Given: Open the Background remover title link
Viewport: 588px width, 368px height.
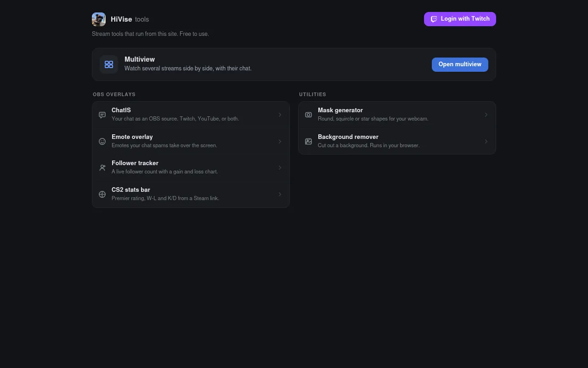Looking at the screenshot, I should (348, 137).
